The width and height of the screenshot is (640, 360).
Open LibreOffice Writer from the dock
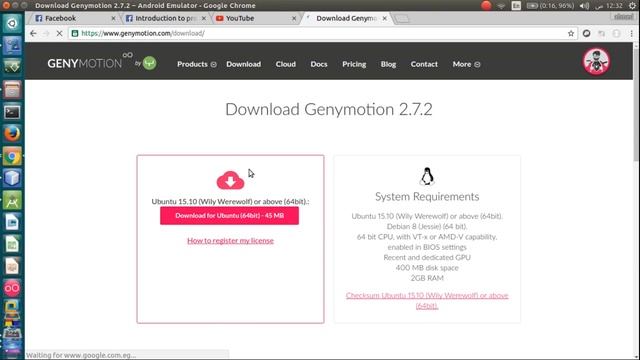[x=12, y=222]
